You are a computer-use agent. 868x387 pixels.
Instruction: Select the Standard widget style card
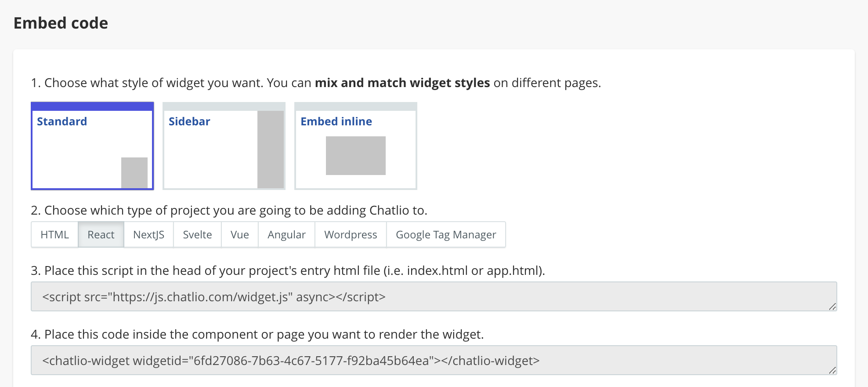click(x=92, y=146)
